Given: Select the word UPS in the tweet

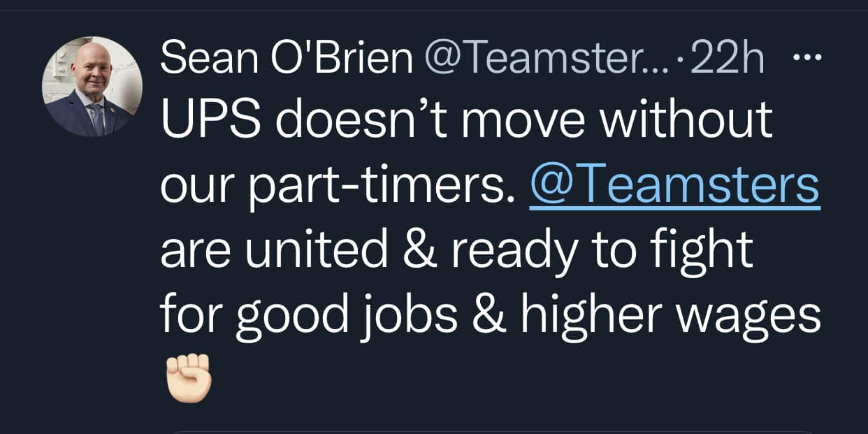Looking at the screenshot, I should [212, 122].
